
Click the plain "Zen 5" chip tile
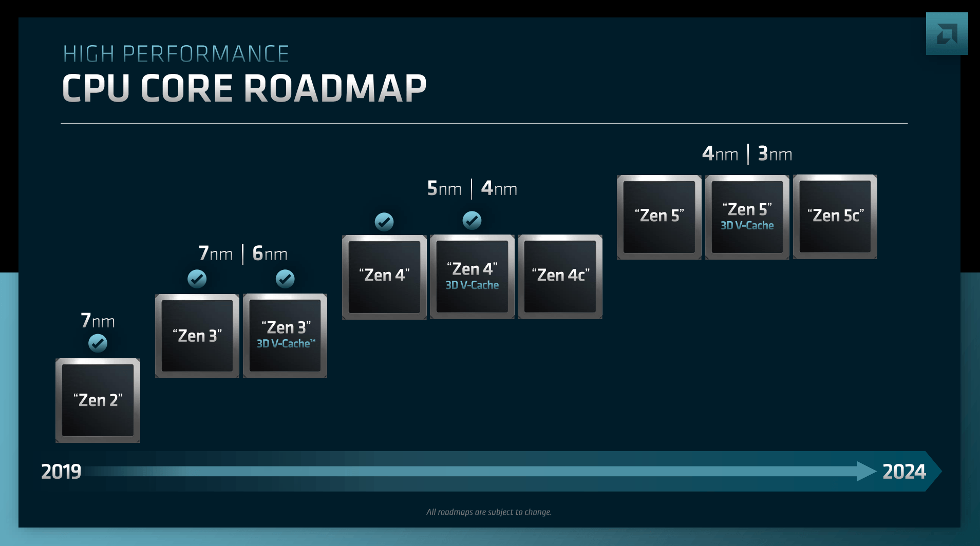click(659, 217)
